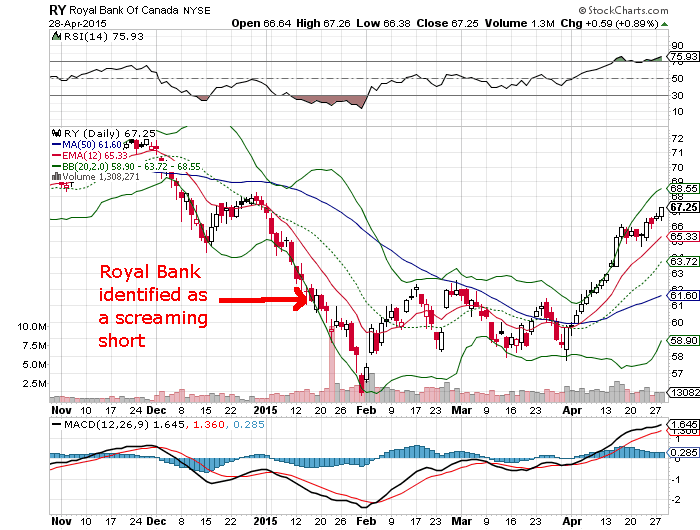Click the 75.93 RSI value tag
This screenshot has width=700, height=530.
point(683,57)
